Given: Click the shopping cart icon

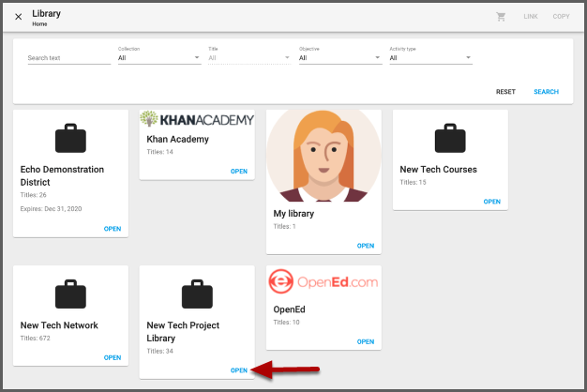Looking at the screenshot, I should point(501,17).
